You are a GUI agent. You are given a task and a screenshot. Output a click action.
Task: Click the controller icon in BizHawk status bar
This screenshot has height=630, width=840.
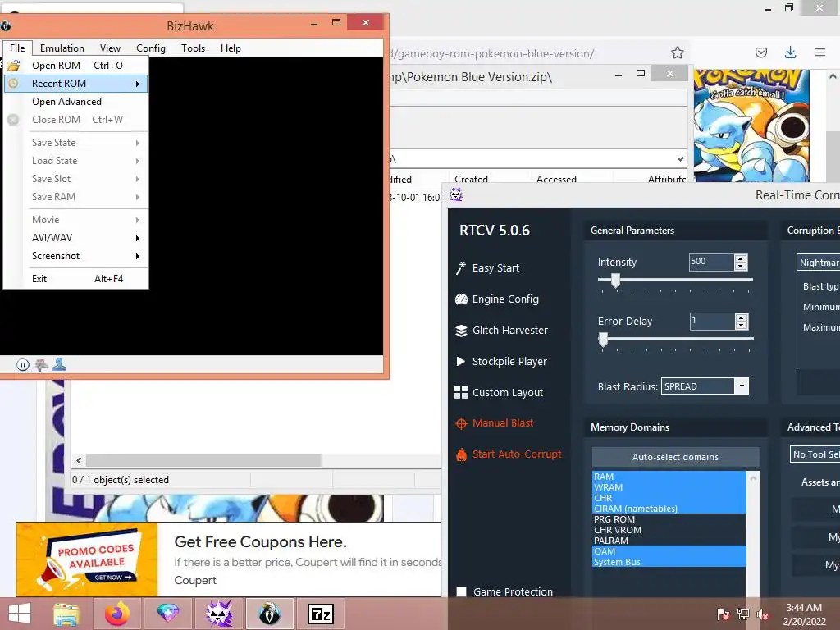point(41,365)
